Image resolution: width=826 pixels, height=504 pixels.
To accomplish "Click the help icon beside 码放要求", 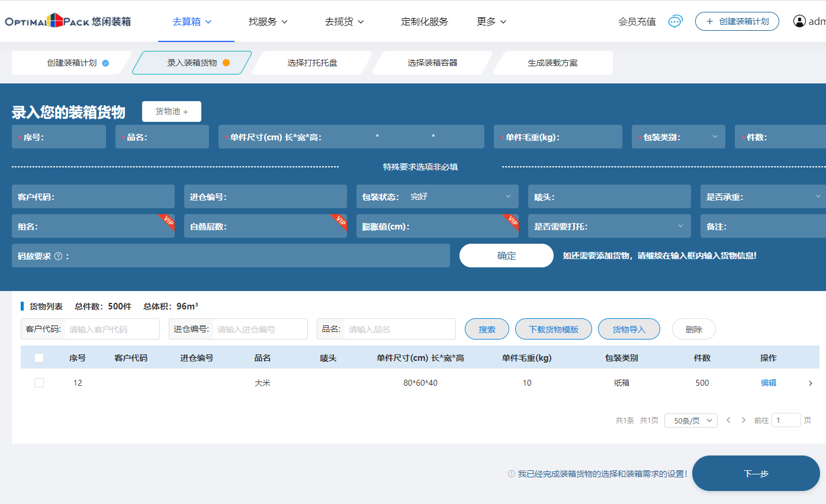I will click(58, 256).
